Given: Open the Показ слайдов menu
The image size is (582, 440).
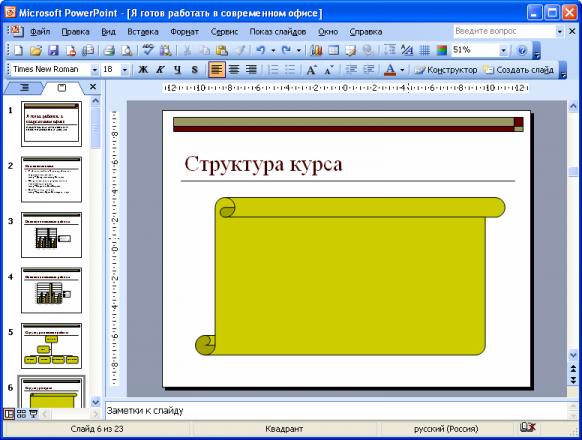Looking at the screenshot, I should pos(278,32).
